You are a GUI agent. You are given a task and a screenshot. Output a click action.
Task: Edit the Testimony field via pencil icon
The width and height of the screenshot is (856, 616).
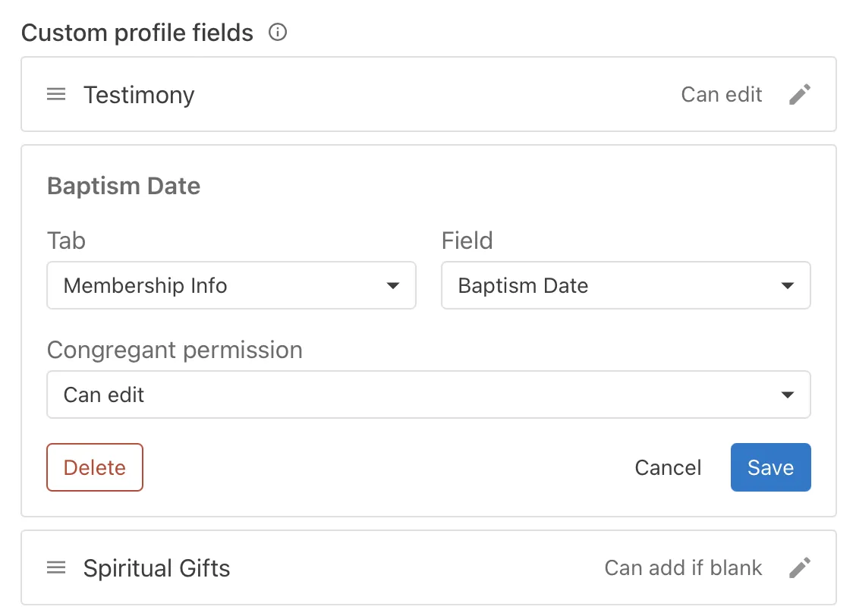coord(800,95)
